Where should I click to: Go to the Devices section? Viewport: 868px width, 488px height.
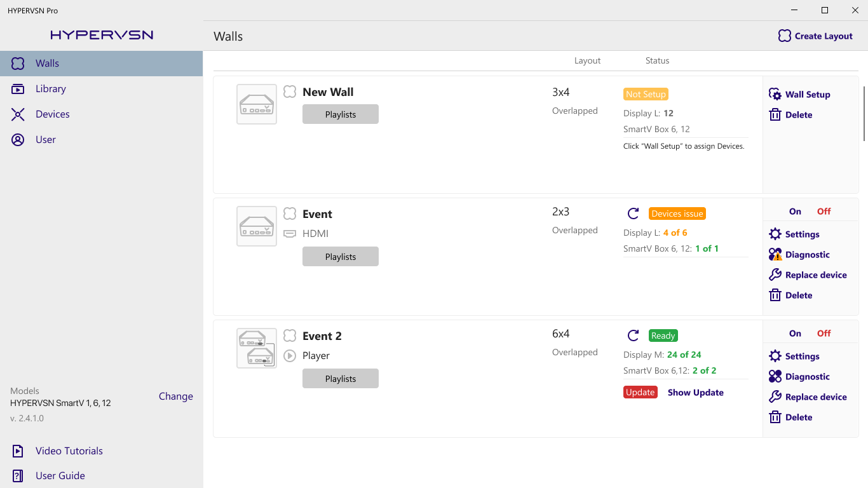[x=101, y=114]
